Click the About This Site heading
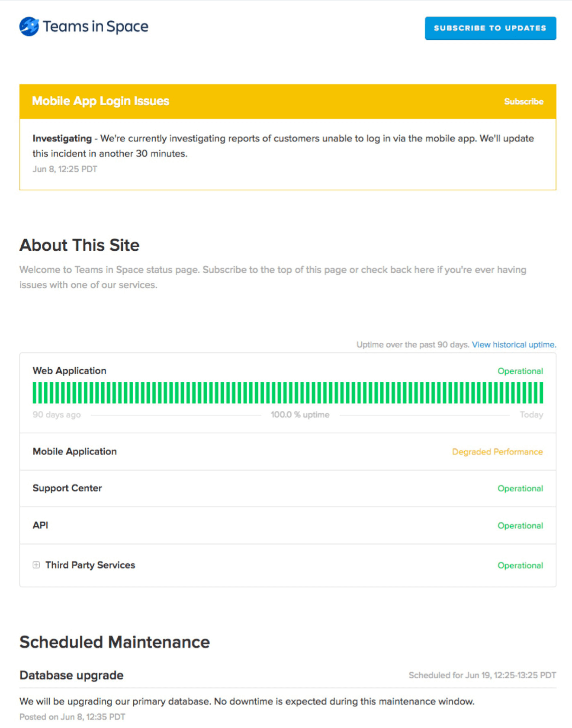 tap(79, 245)
